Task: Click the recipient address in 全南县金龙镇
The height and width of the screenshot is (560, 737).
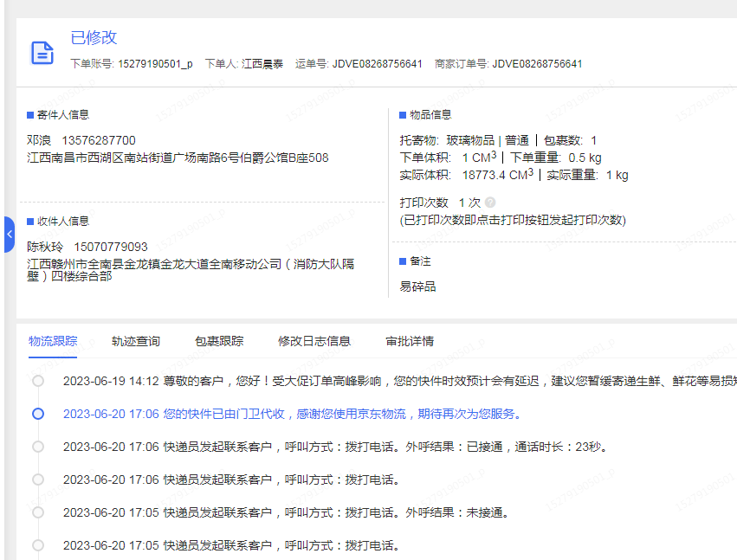Action: [191, 270]
